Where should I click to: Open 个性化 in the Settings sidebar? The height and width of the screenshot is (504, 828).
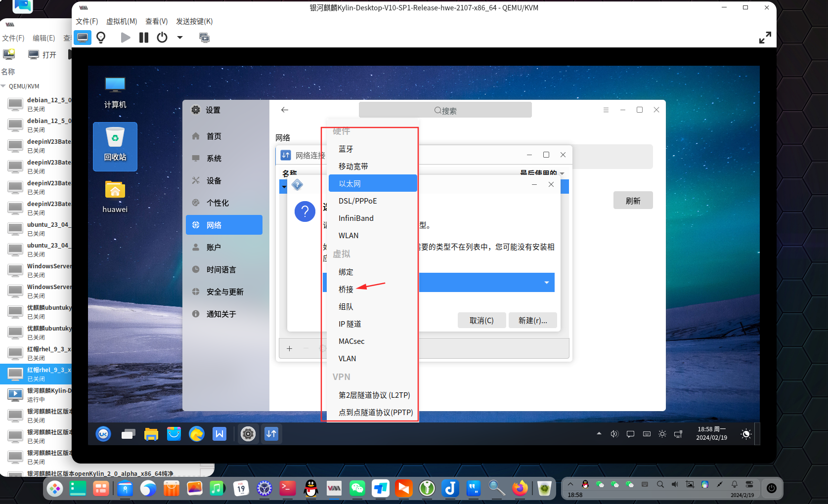pos(224,203)
